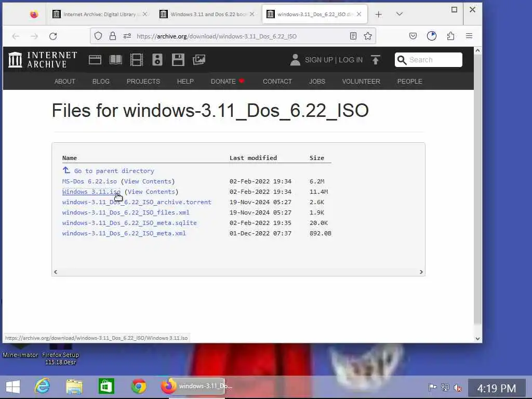The height and width of the screenshot is (399, 532).
Task: Click the site padlock icon
Action: tap(113, 36)
